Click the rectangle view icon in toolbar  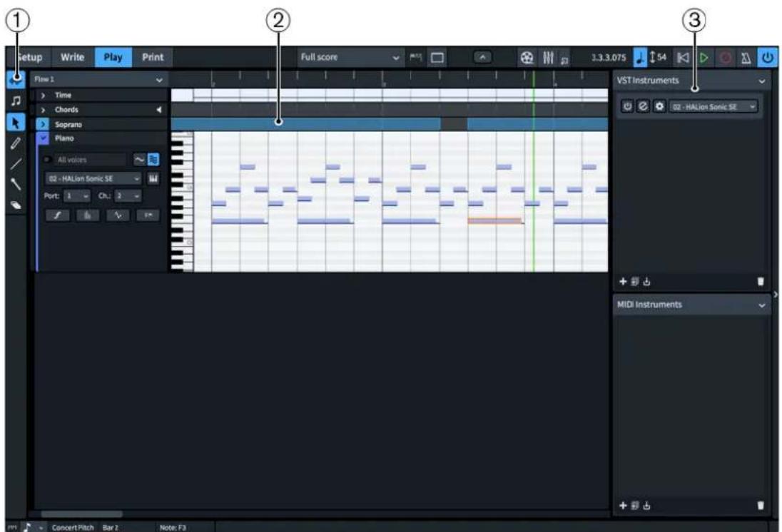point(437,58)
